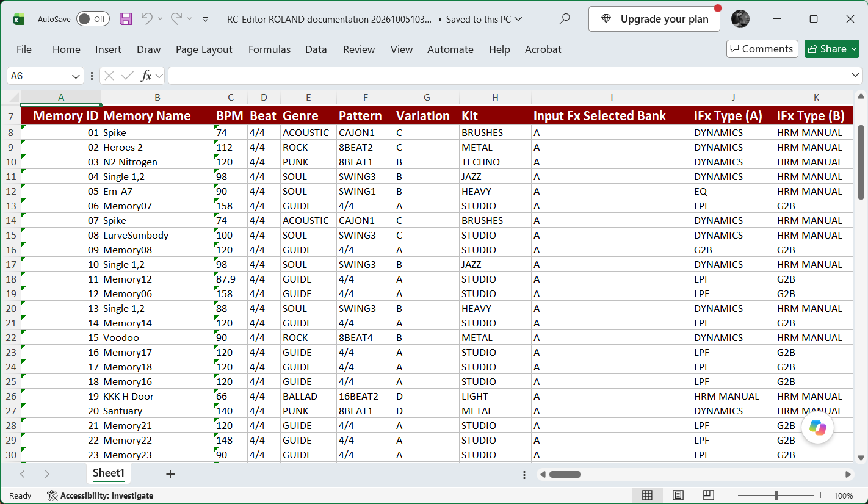Click inside the formula bar input
868x504 pixels.
(x=508, y=76)
